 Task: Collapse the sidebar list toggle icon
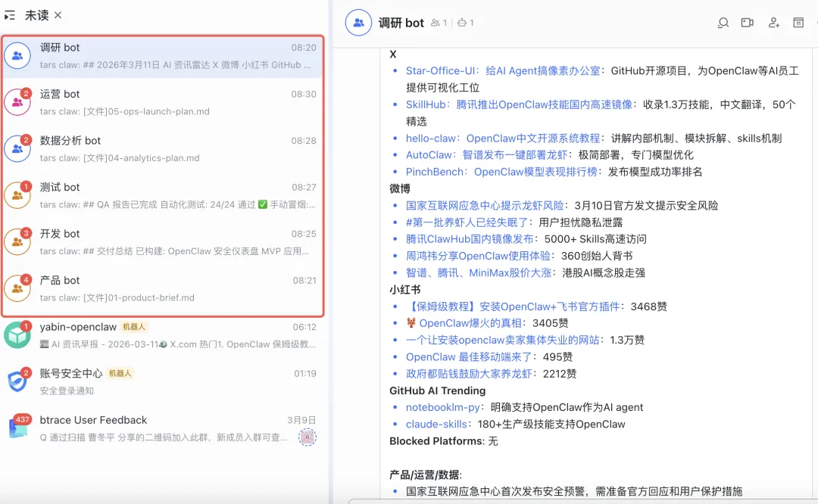10,16
